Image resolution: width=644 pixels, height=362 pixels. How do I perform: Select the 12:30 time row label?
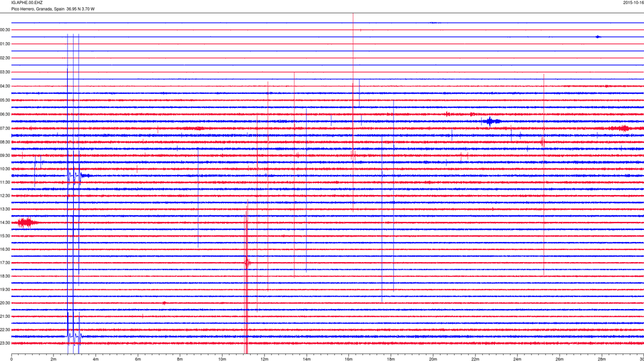pos(5,196)
